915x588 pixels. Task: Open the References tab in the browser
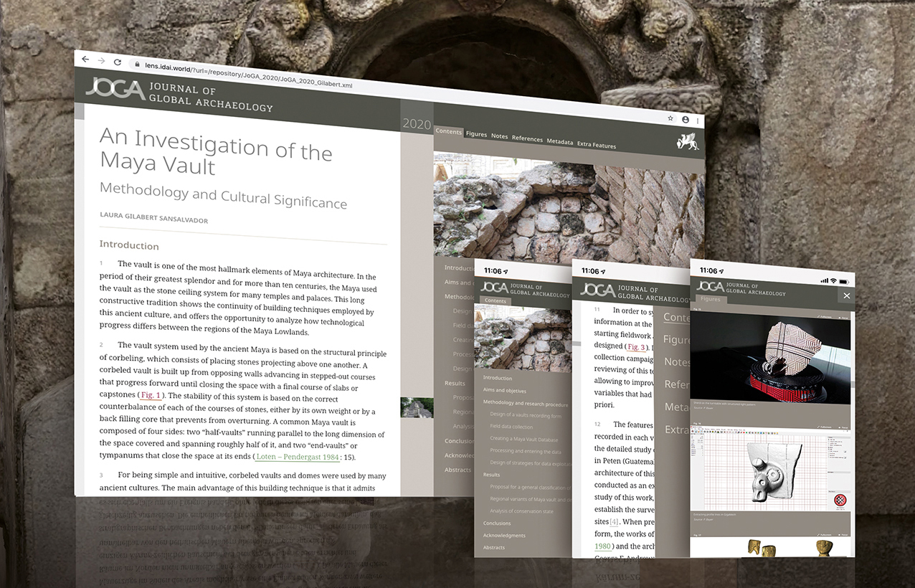527,138
